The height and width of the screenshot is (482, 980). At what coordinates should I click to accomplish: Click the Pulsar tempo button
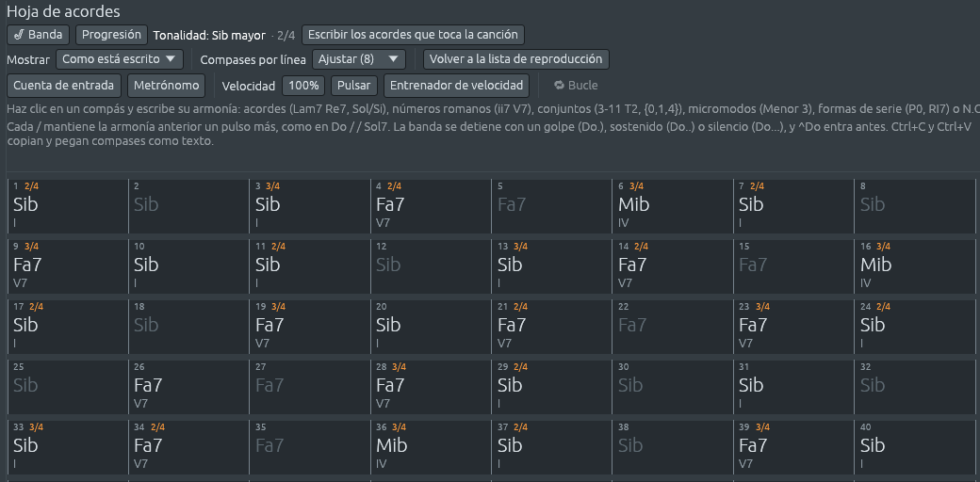pos(354,86)
